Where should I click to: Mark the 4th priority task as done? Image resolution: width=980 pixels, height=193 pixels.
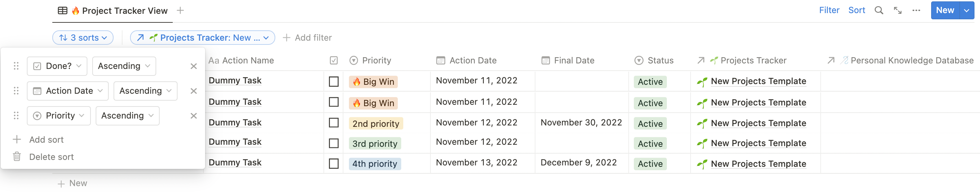pyautogui.click(x=334, y=164)
